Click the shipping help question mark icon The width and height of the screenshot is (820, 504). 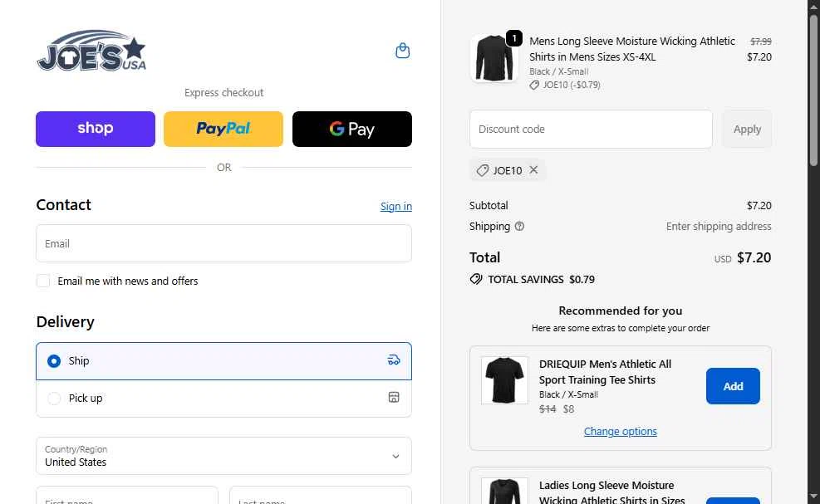[x=519, y=227]
